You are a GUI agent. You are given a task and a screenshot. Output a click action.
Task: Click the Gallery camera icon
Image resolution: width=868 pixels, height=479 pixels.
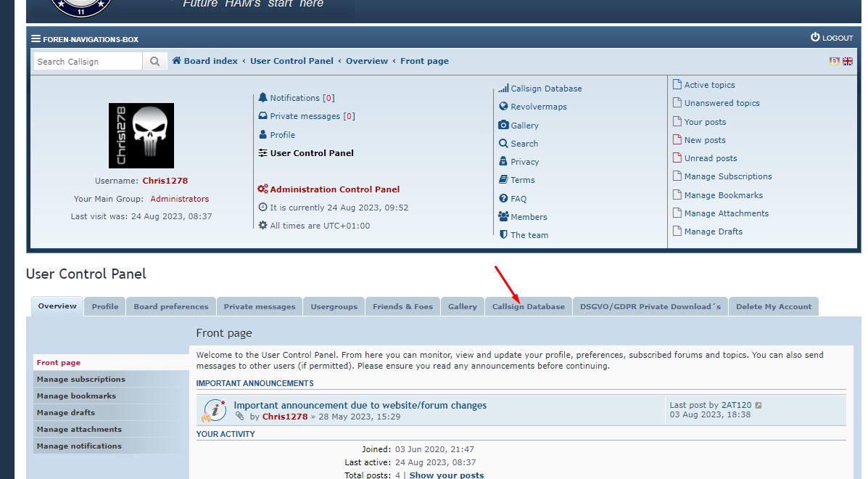tap(503, 125)
